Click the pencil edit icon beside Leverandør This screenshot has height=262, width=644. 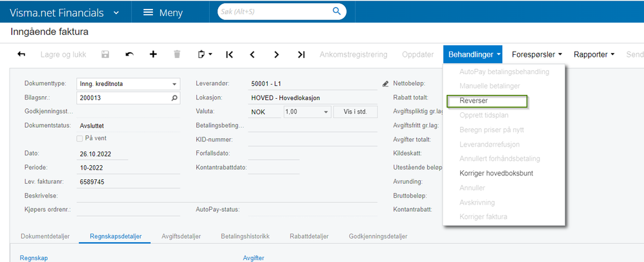point(385,84)
